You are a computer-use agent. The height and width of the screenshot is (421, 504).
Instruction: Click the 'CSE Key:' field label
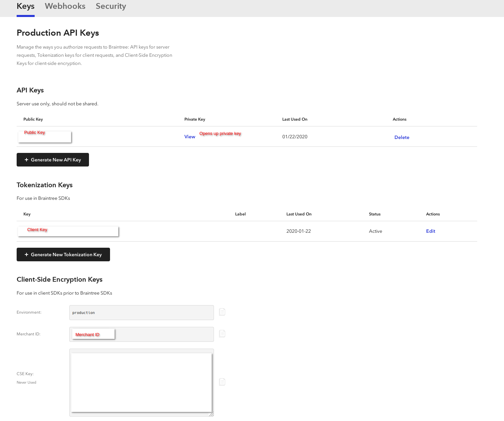[25, 374]
